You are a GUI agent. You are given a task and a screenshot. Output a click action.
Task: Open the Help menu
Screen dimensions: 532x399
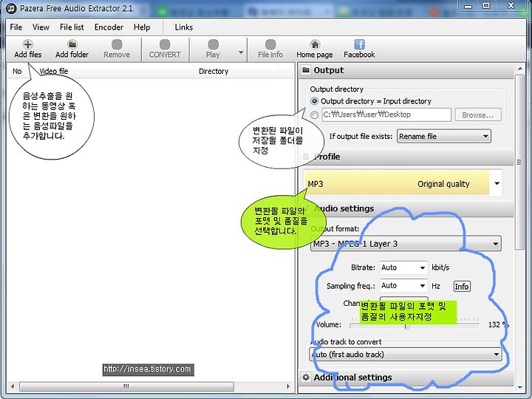click(142, 27)
